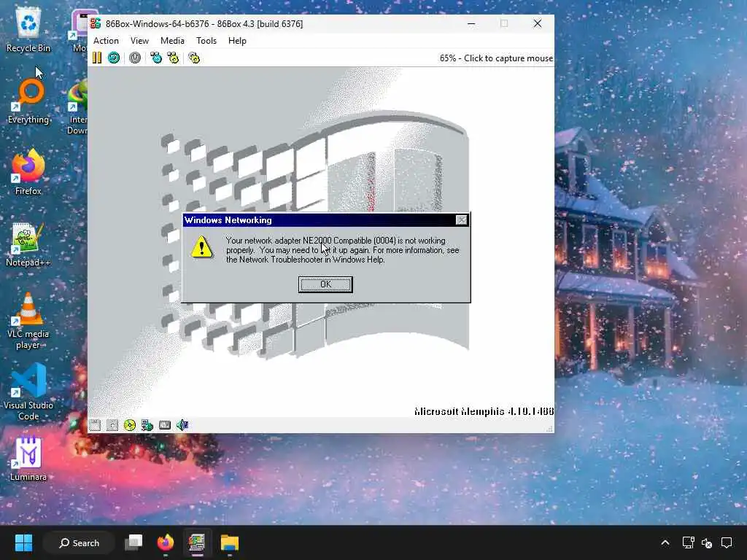
Task: Click the sound speaker status icon
Action: coord(182,425)
